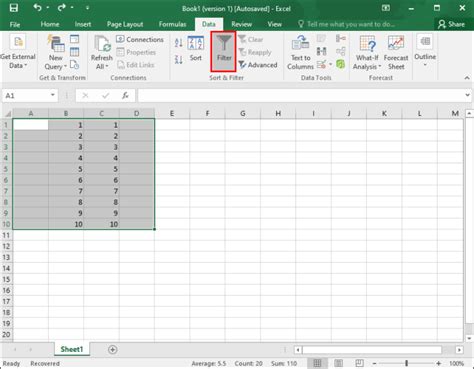Click Manage Data Model icon

(x=341, y=64)
